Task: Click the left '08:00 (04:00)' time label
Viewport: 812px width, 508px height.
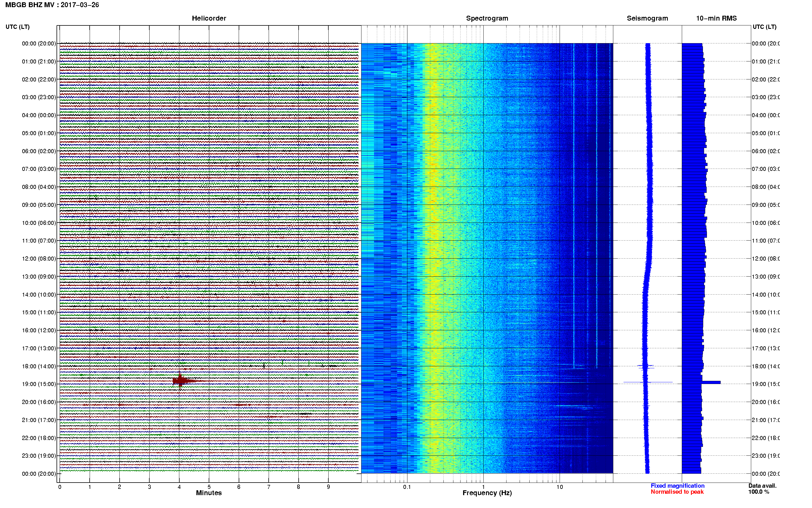Action: [39, 187]
